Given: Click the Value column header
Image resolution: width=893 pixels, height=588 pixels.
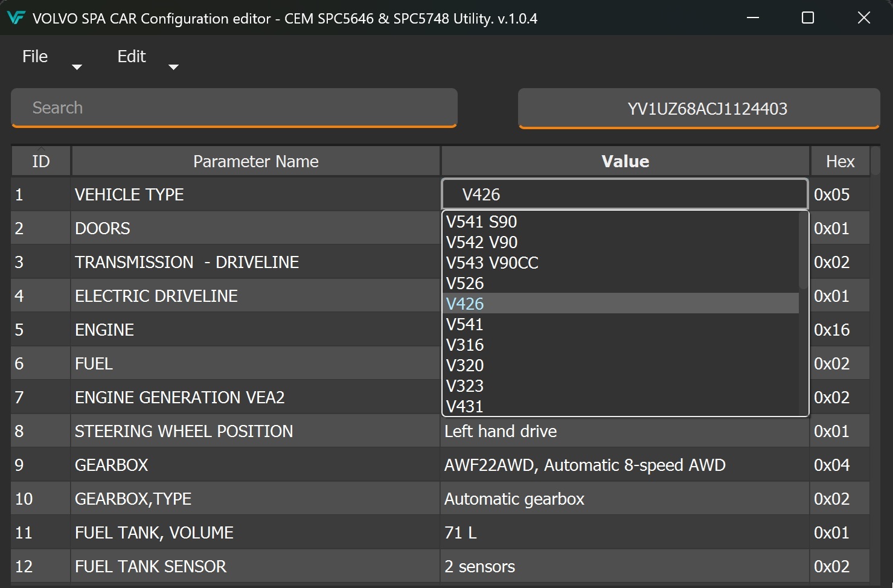Looking at the screenshot, I should click(x=625, y=161).
